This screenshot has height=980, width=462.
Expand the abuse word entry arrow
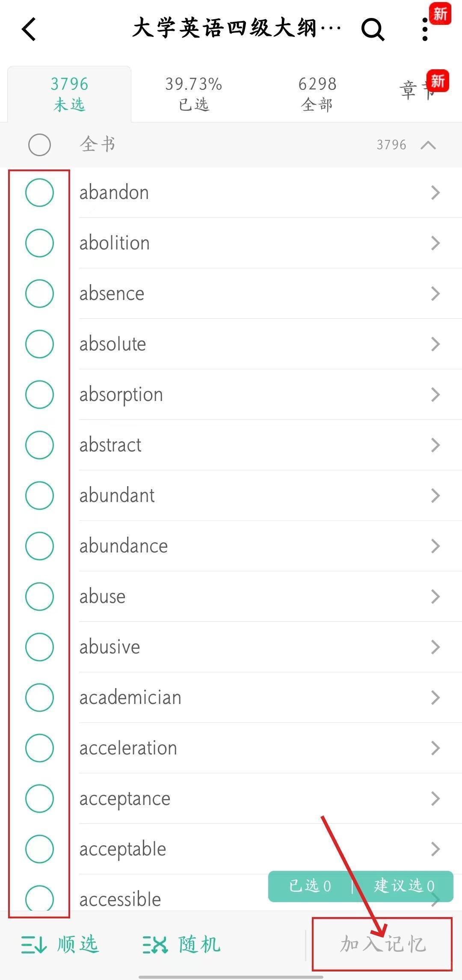pyautogui.click(x=435, y=597)
